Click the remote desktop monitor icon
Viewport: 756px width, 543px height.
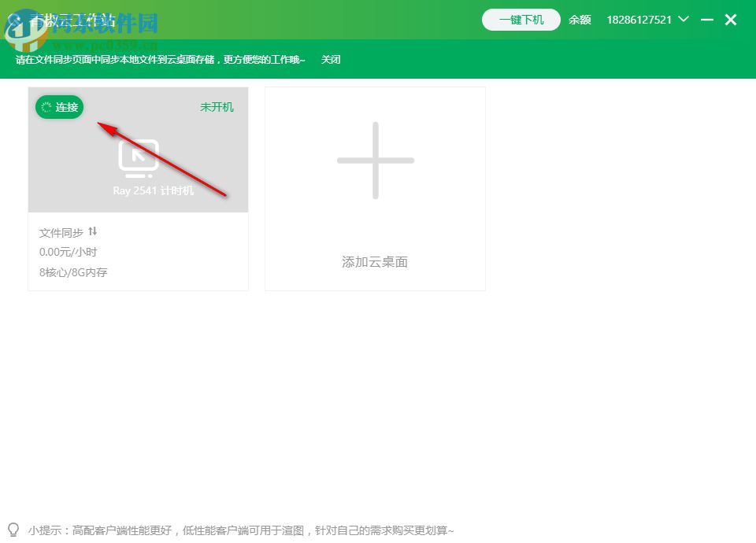139,158
